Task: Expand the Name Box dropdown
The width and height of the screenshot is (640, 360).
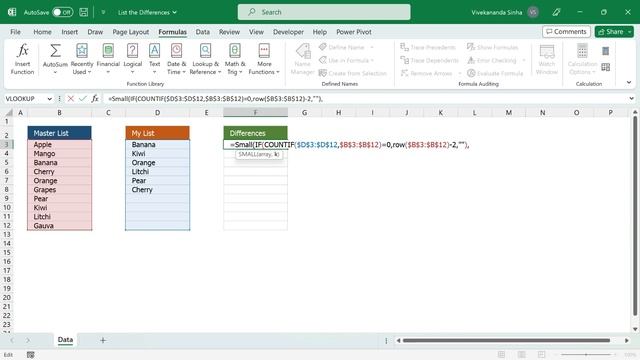Action: point(49,99)
